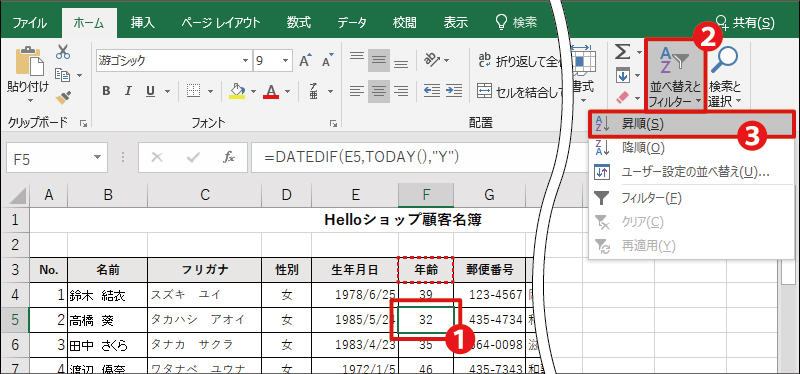Viewport: 800px width, 374px height.
Task: Switch to the 表示 tab
Action: coord(456,23)
